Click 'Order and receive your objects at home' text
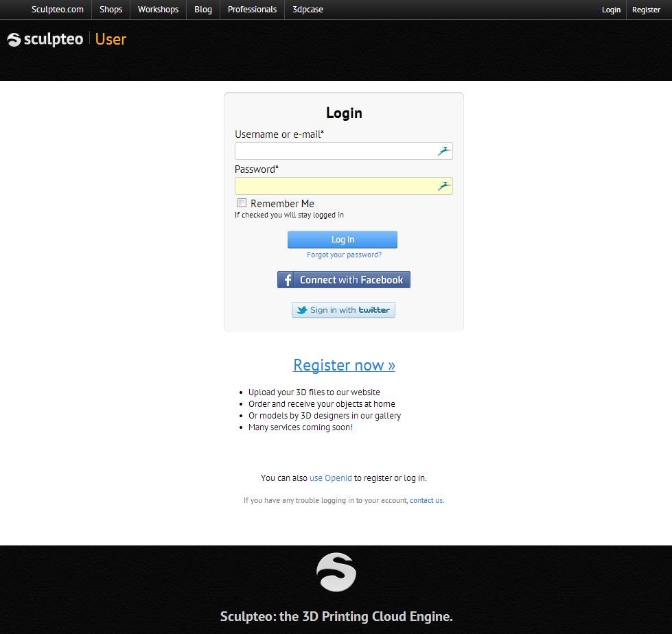Viewport: 672px width, 634px height. point(322,404)
